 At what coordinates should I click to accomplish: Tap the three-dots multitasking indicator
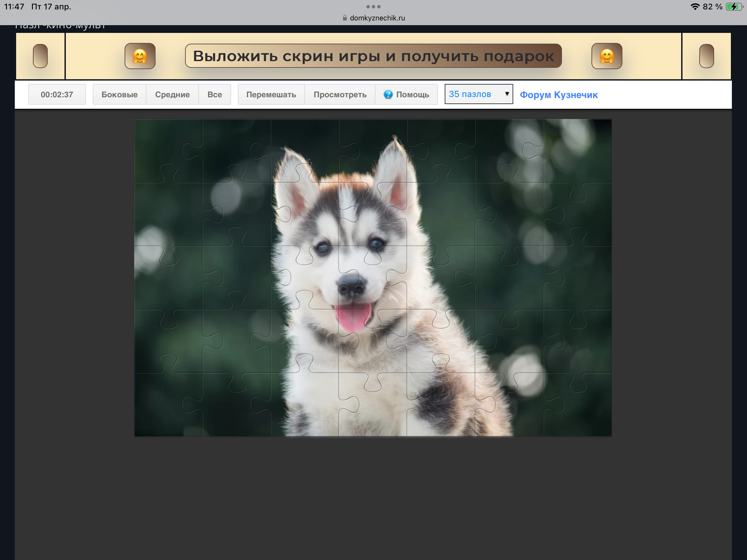pyautogui.click(x=373, y=7)
